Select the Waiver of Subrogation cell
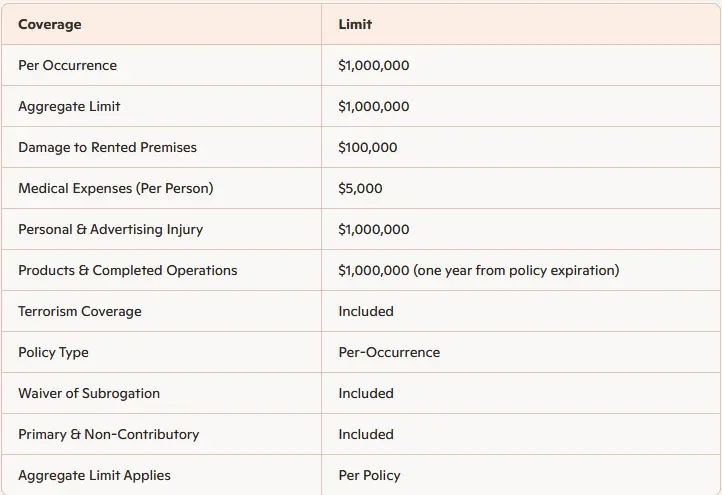Image resolution: width=722 pixels, height=495 pixels. tap(89, 393)
